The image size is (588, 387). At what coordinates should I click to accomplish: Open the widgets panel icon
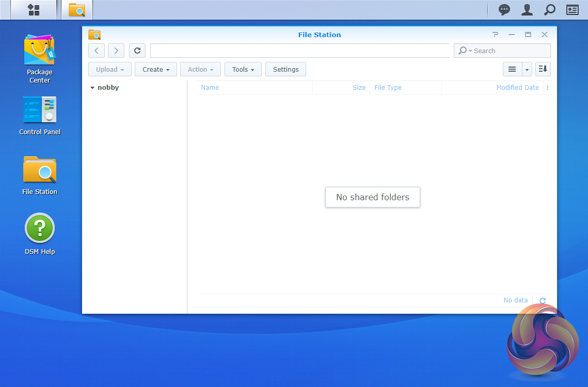point(572,10)
